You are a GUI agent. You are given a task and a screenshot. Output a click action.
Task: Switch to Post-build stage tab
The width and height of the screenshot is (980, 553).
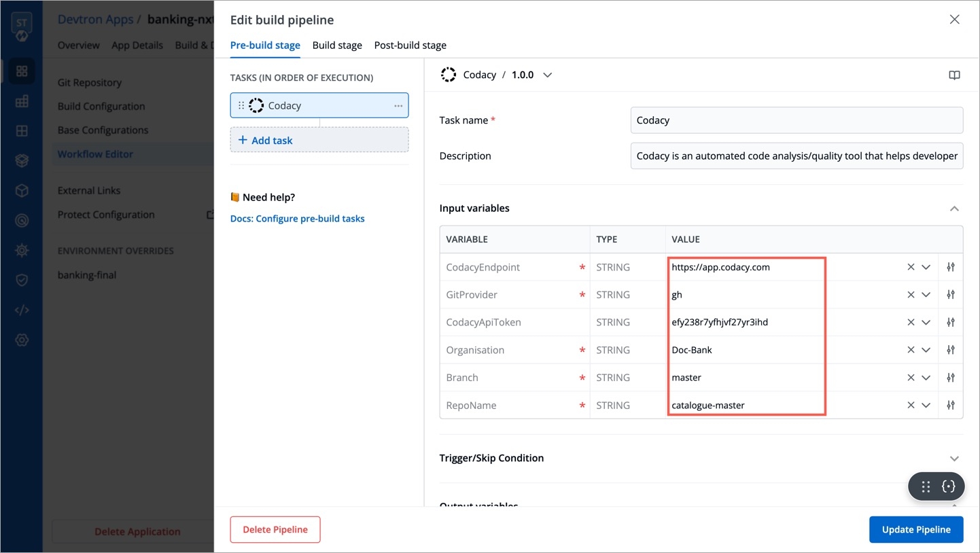pyautogui.click(x=410, y=46)
